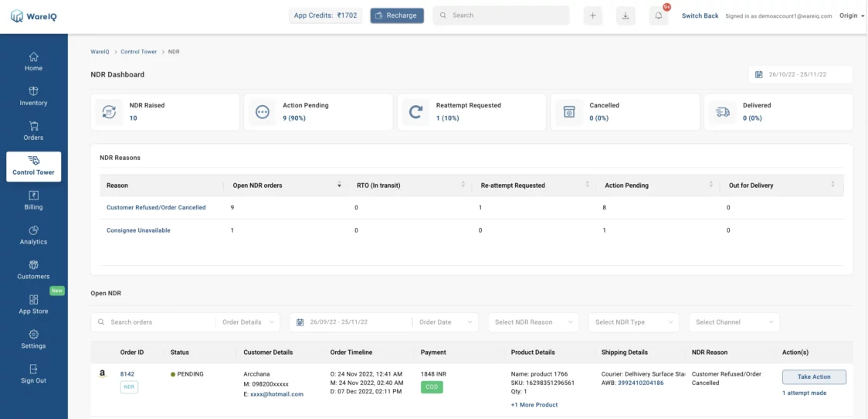This screenshot has height=419, width=868.
Task: Open Home from the sidebar
Action: coord(33,62)
